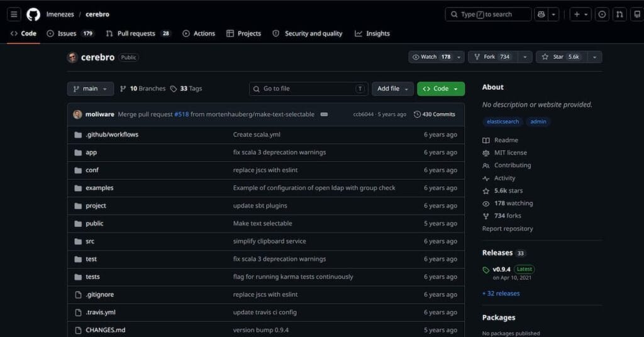Click the repository owner avatar
The image size is (644, 337).
(73, 57)
